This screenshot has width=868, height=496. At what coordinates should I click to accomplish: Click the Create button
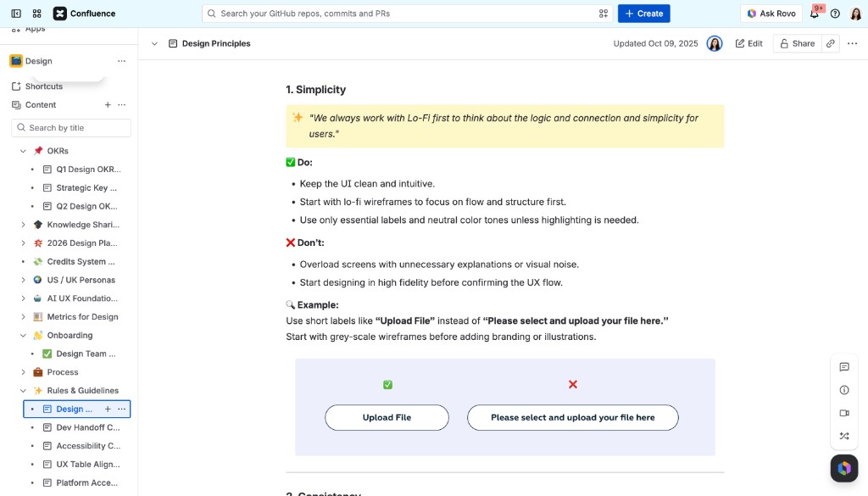[x=644, y=14]
